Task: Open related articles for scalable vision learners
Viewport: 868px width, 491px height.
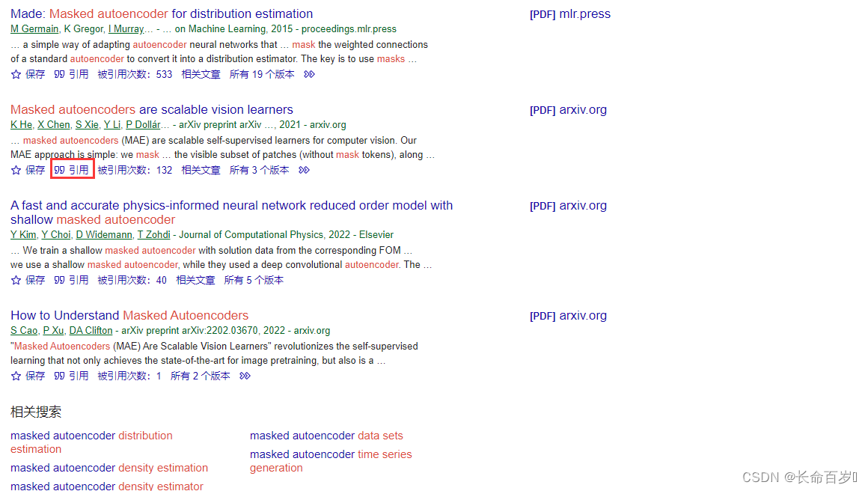Action: pyautogui.click(x=201, y=170)
